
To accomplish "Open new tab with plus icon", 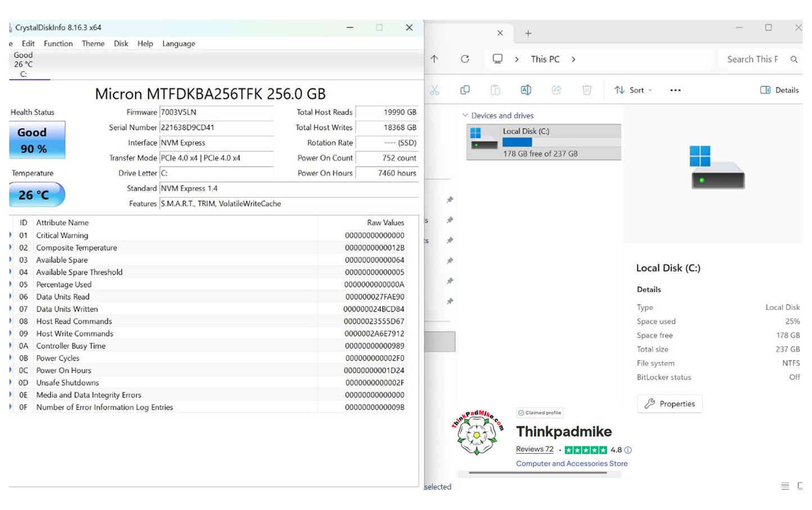I will point(528,34).
